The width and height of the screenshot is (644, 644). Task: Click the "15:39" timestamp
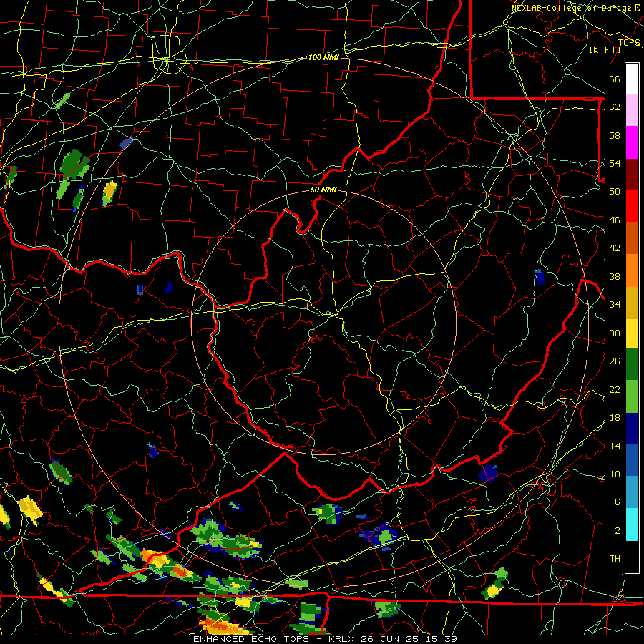[x=441, y=639]
